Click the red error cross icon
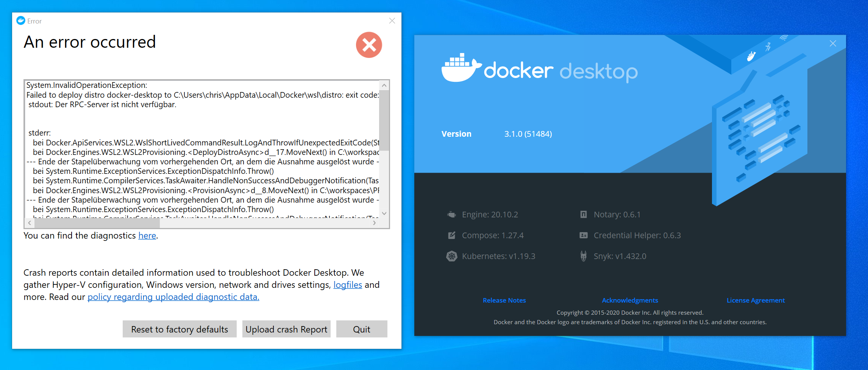Image resolution: width=868 pixels, height=370 pixels. [x=369, y=45]
